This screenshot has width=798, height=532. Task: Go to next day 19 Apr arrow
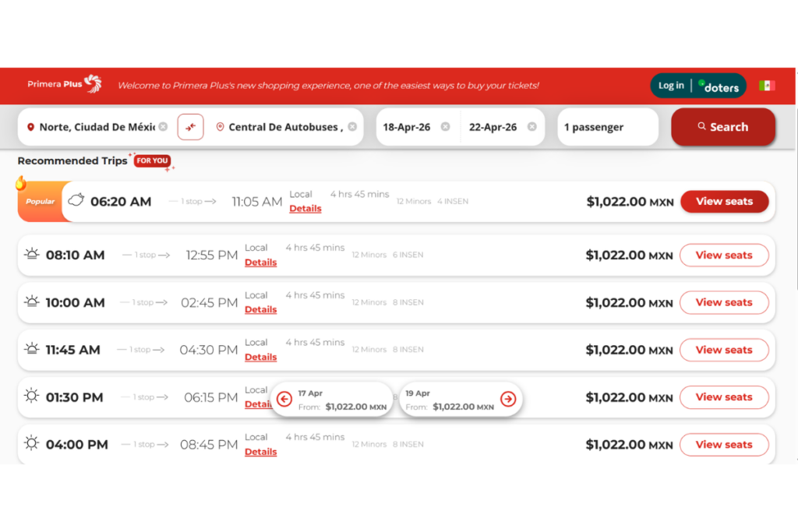pyautogui.click(x=508, y=400)
